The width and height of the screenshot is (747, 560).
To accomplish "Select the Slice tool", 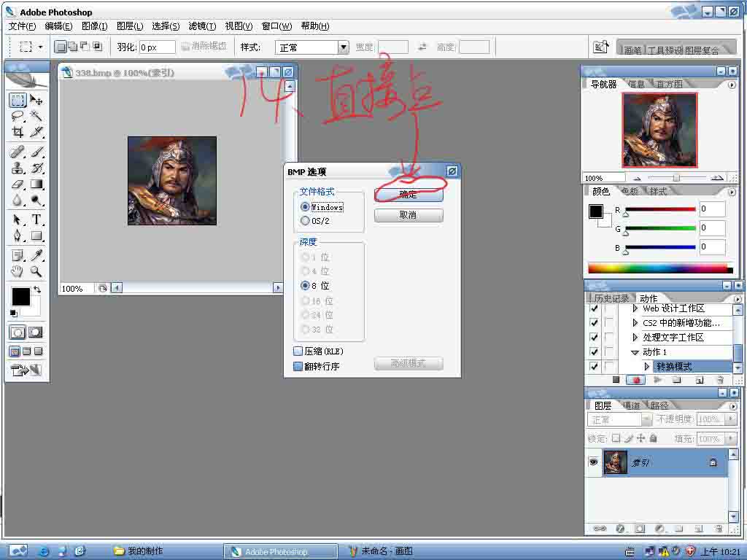I will click(x=36, y=131).
